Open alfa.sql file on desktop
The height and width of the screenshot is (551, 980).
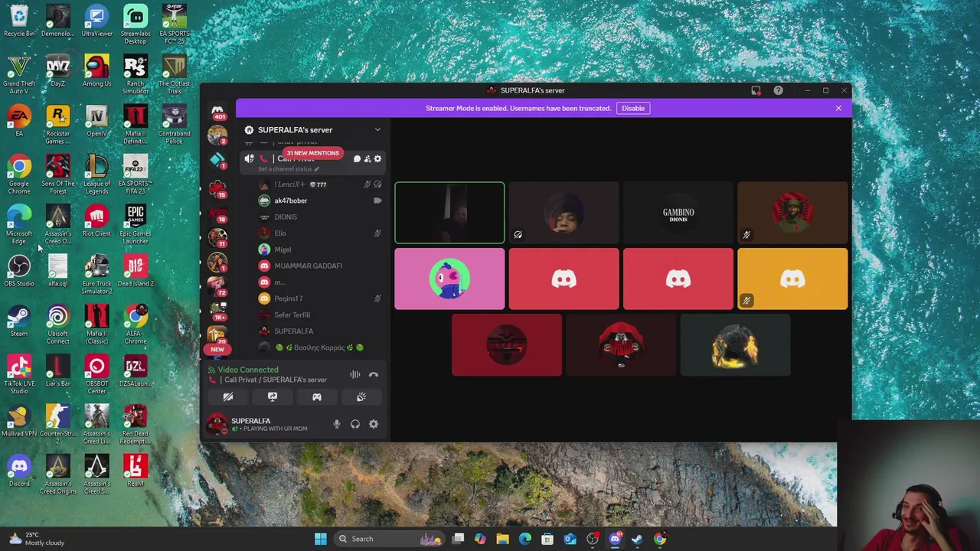tap(58, 272)
